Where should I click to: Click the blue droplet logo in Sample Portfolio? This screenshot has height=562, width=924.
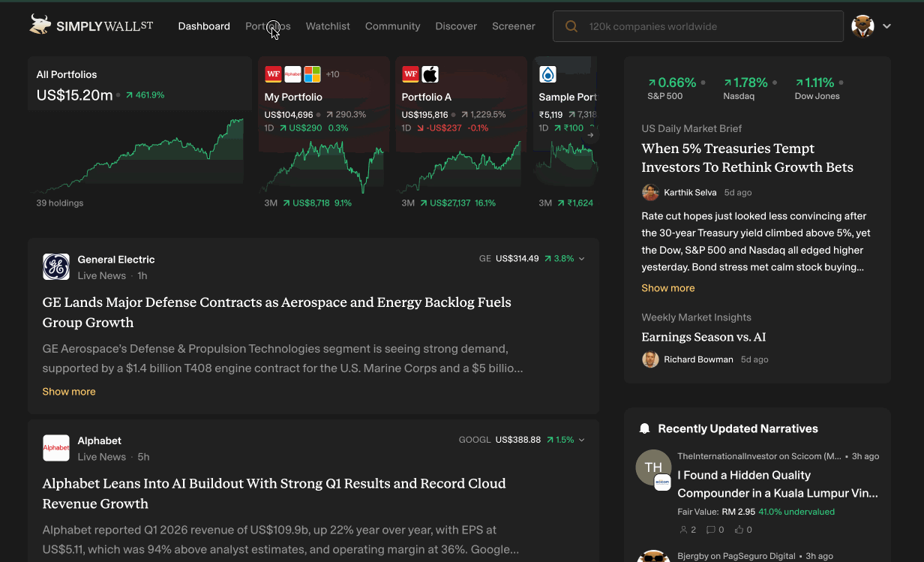pyautogui.click(x=547, y=74)
